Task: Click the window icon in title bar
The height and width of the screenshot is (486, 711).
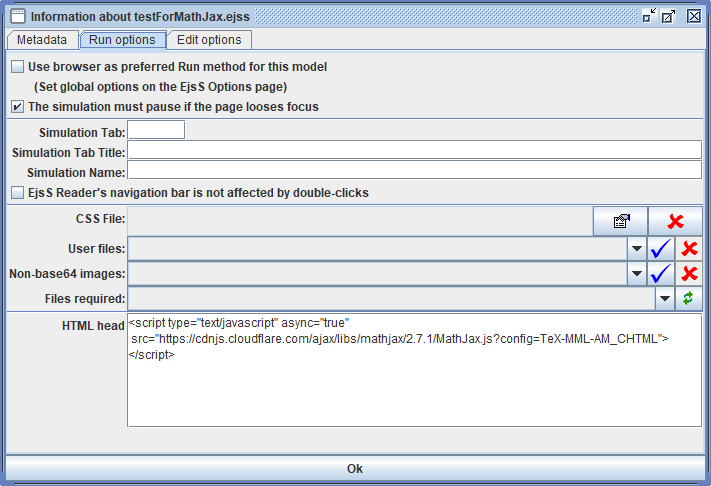Action: 18,16
